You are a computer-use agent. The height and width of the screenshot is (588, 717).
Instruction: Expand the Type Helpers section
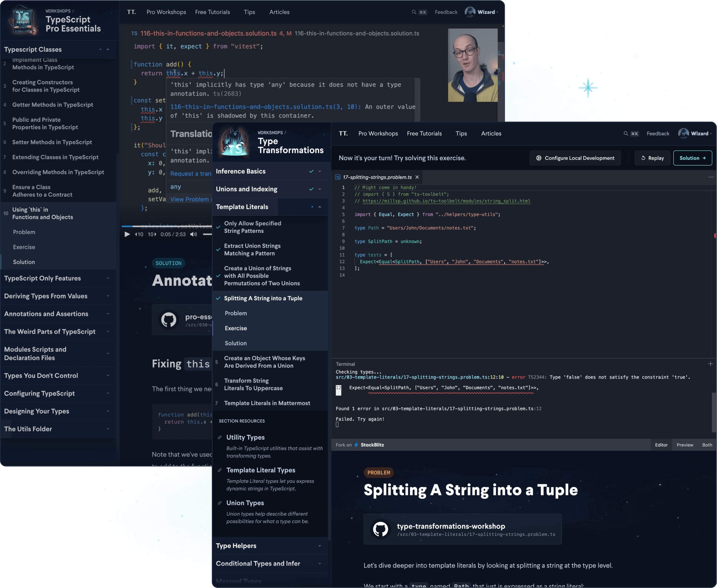tap(270, 546)
